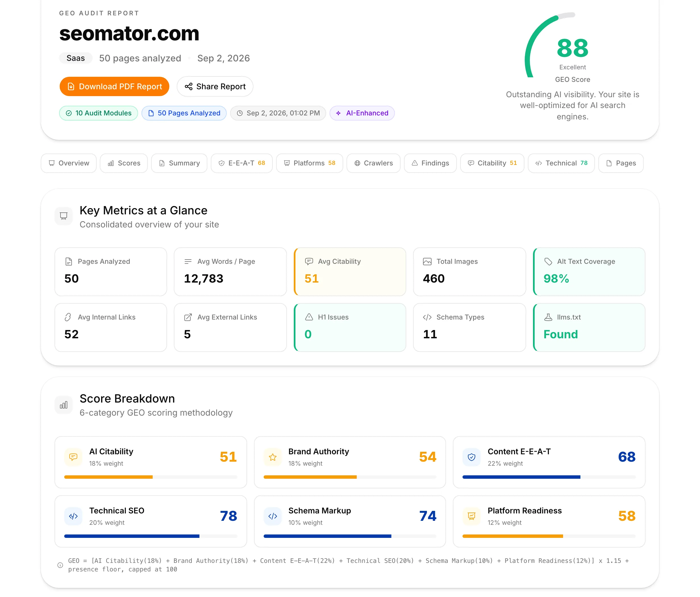Click the seomator.com report title
Viewport: 700px width, 597px height.
click(129, 34)
